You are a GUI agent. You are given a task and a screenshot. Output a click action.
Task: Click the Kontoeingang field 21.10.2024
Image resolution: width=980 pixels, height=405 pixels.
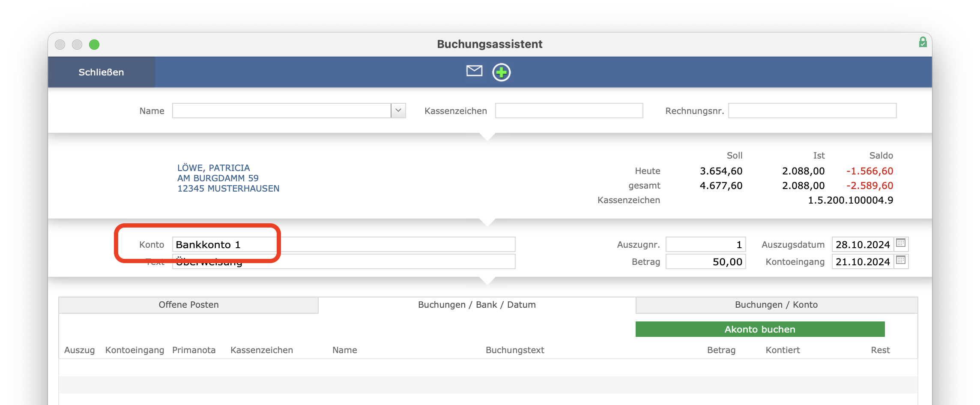[x=863, y=261]
